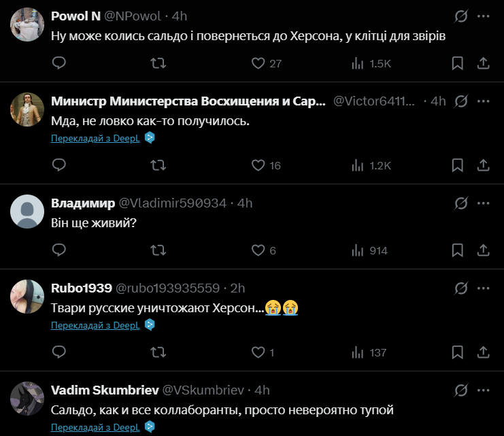Open more menu on Rubo1939's tweet
The image size is (504, 436).
coord(483,288)
